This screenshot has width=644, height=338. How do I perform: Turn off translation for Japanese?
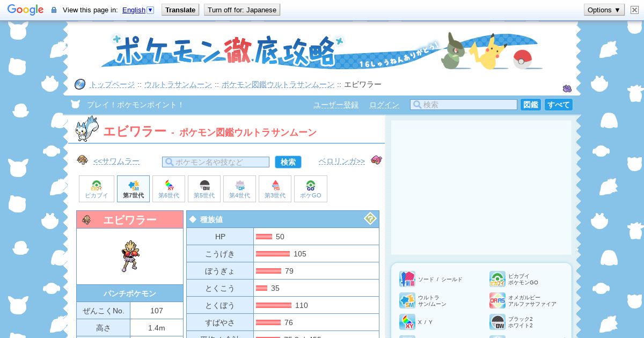click(242, 10)
